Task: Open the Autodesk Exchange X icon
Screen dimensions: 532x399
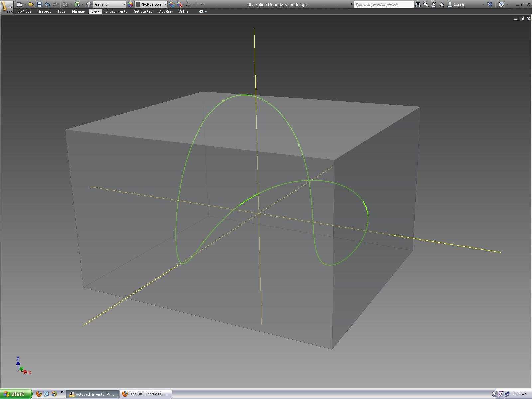Action: (490, 4)
